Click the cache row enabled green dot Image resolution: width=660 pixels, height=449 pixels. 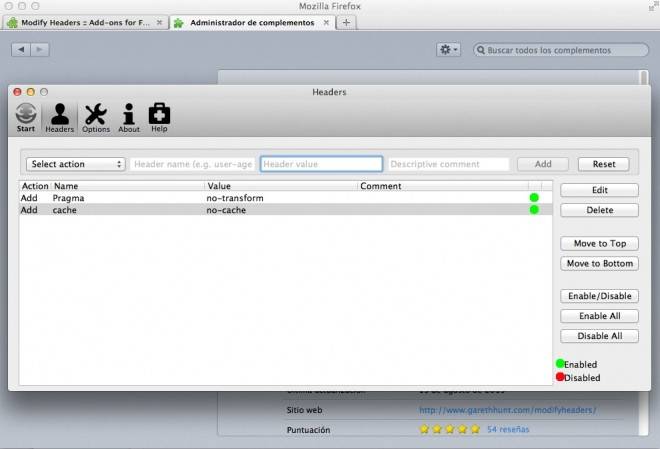534,210
